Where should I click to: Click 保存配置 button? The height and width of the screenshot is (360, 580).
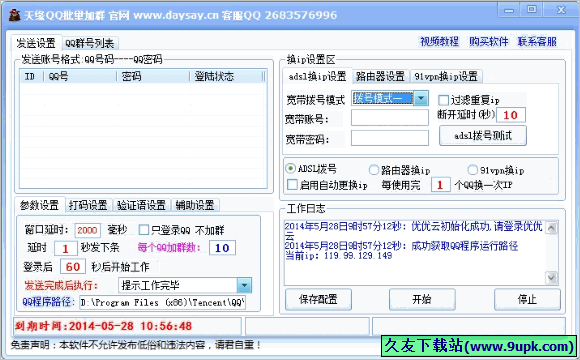(x=318, y=299)
